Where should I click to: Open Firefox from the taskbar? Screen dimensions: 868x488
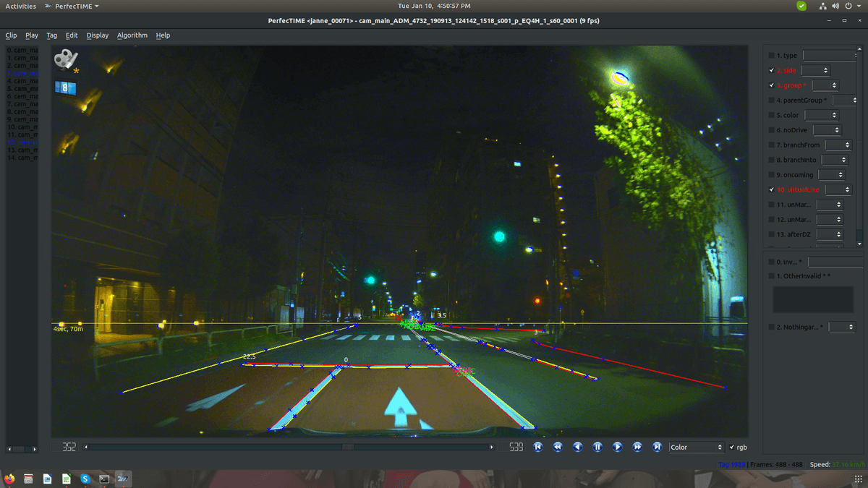click(x=9, y=479)
